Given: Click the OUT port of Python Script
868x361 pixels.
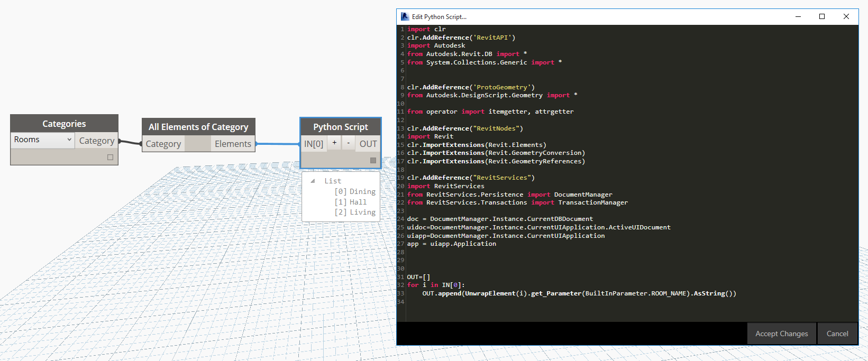Looking at the screenshot, I should coord(368,144).
